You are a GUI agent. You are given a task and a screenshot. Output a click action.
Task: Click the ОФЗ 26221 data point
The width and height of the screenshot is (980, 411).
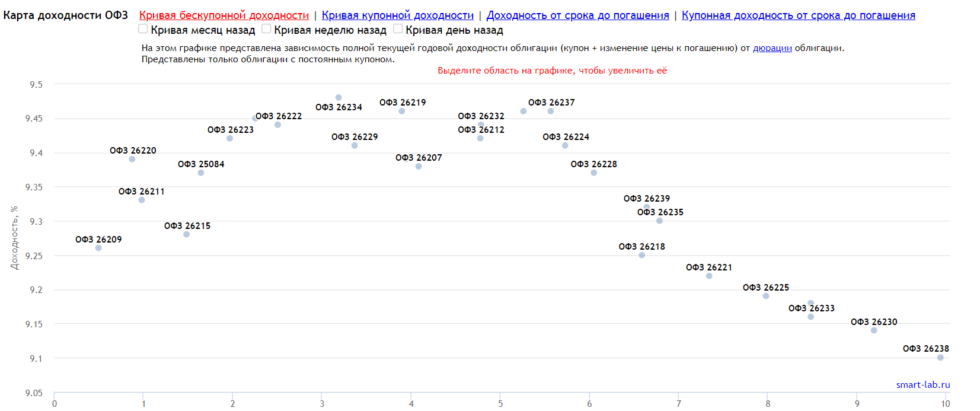coord(709,276)
